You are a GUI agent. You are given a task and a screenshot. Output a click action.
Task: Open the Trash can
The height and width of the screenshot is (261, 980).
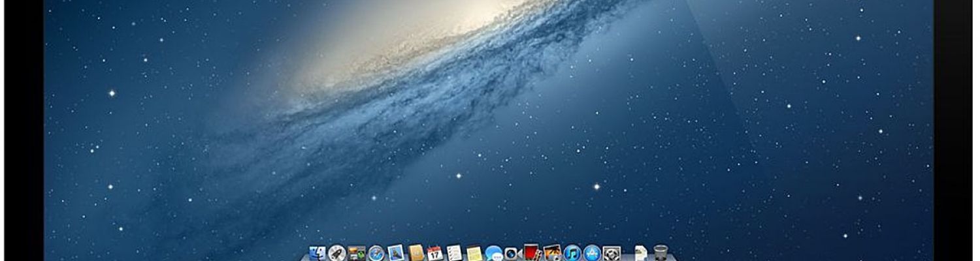click(x=661, y=253)
